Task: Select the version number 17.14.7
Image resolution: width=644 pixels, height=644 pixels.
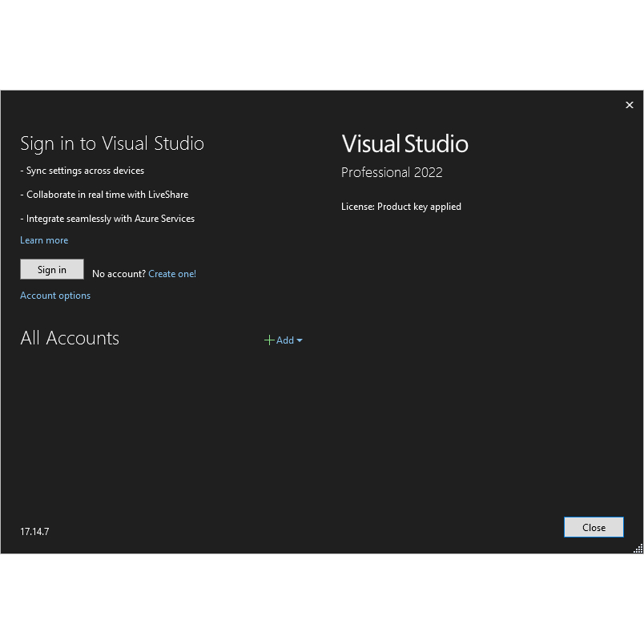Action: pos(34,532)
